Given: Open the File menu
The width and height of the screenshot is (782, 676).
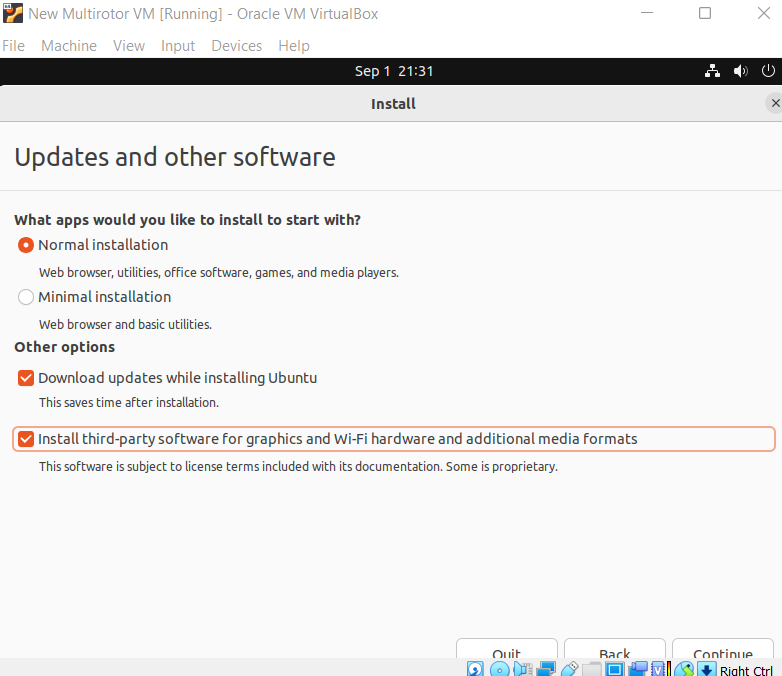Looking at the screenshot, I should tap(13, 45).
